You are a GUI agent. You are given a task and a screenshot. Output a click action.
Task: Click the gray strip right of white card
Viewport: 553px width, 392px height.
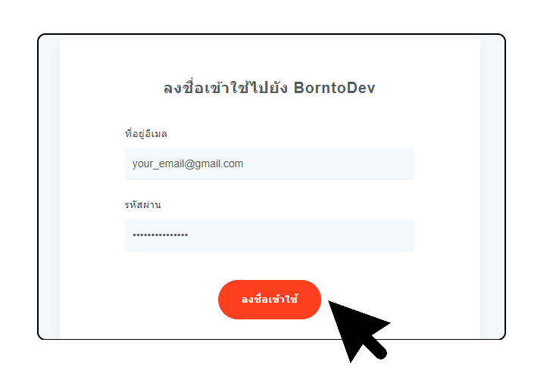point(492,187)
